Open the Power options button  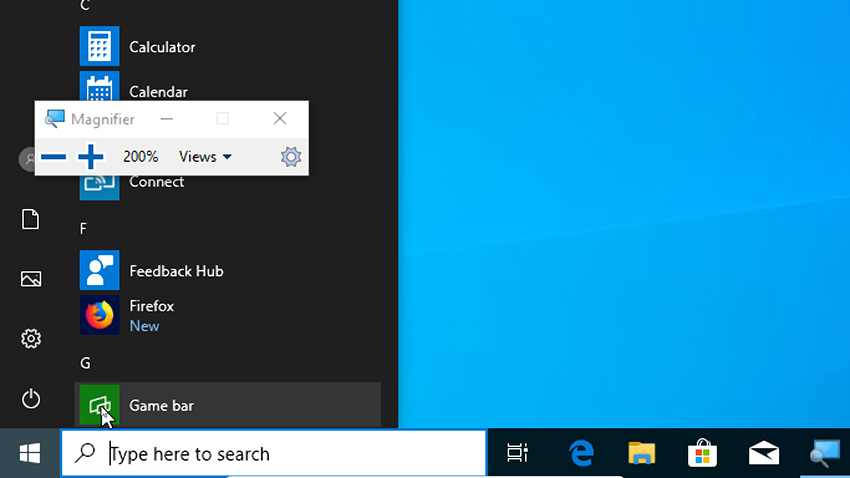(30, 399)
